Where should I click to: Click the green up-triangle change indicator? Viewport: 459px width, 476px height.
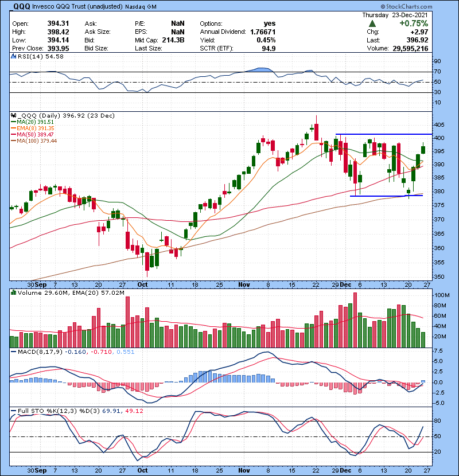[x=372, y=24]
